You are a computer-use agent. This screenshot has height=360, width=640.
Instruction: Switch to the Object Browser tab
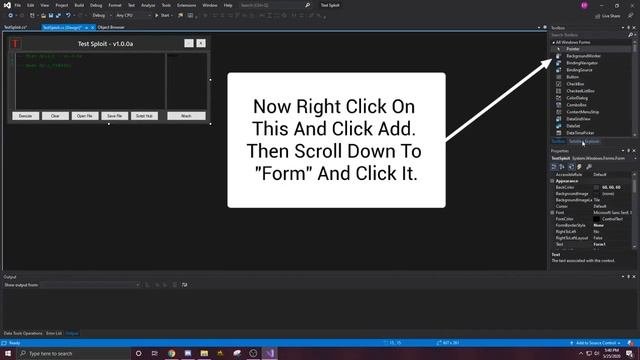point(111,27)
